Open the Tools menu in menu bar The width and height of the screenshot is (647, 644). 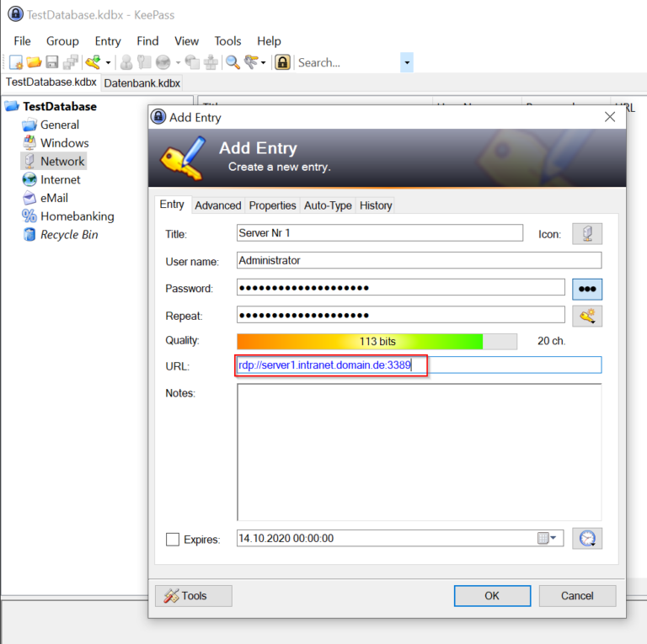point(227,41)
